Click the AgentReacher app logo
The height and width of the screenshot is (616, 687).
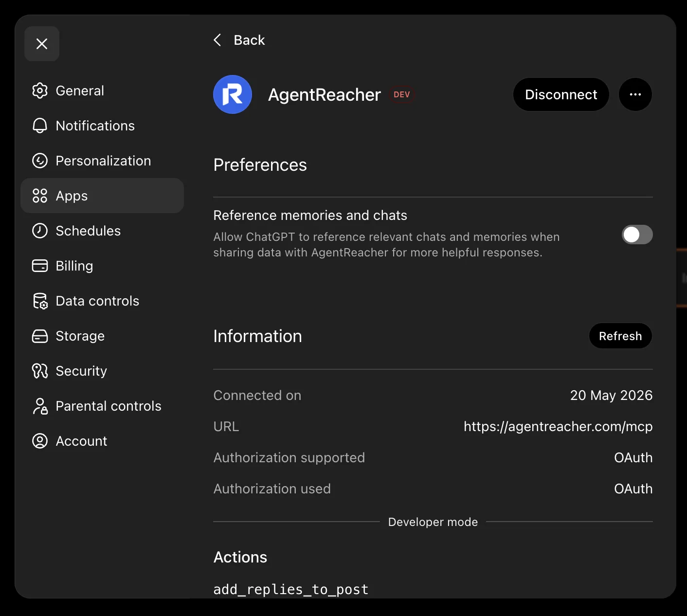tap(233, 94)
